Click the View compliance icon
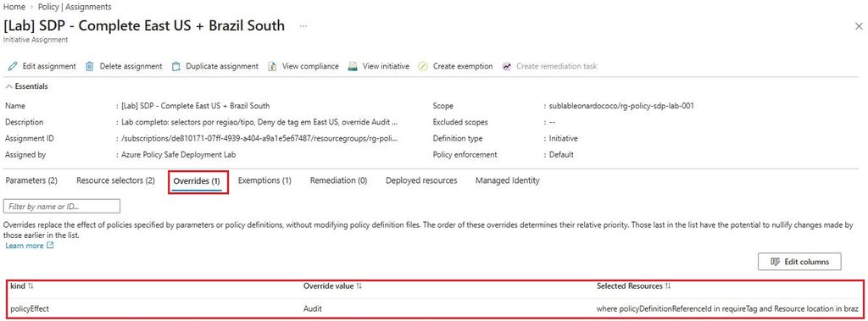868x321 pixels. (272, 66)
